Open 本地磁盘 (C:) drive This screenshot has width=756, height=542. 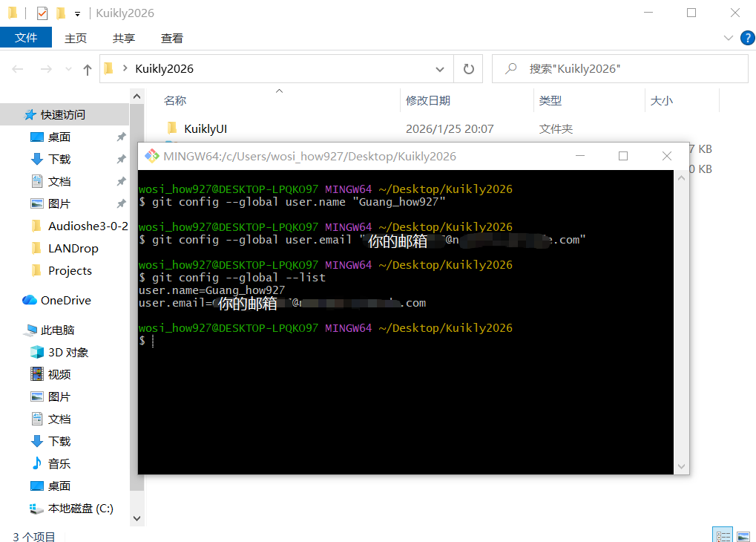80,508
